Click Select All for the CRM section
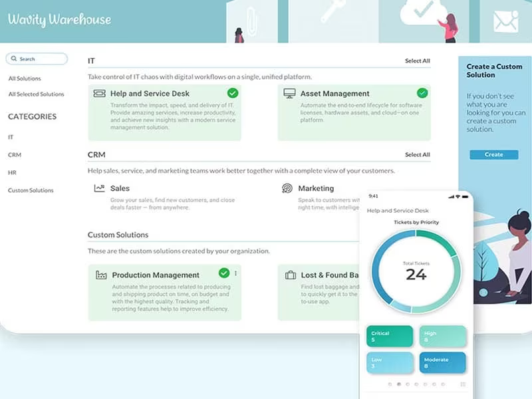Screen dimensions: 532x399 [x=418, y=154]
